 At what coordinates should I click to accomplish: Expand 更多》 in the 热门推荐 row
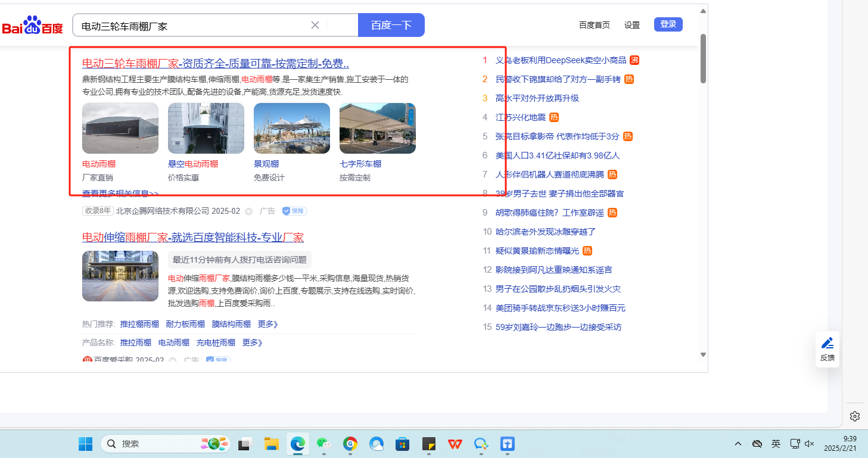[268, 324]
